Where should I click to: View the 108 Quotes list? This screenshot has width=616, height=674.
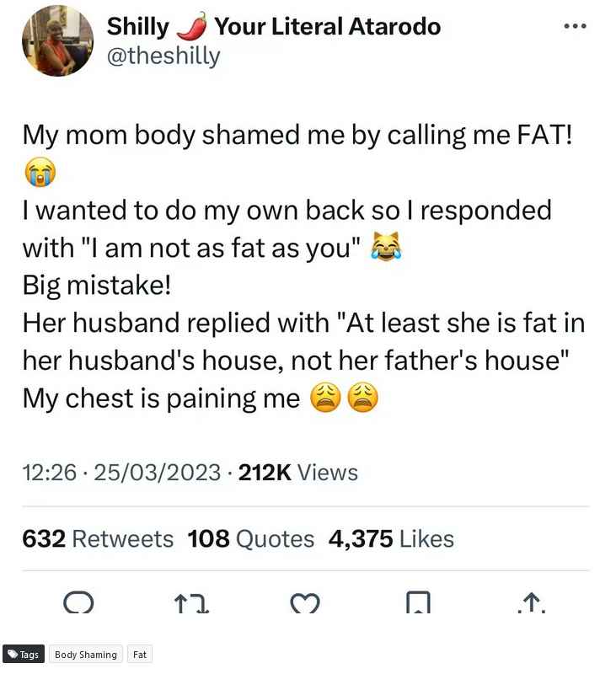[250, 538]
